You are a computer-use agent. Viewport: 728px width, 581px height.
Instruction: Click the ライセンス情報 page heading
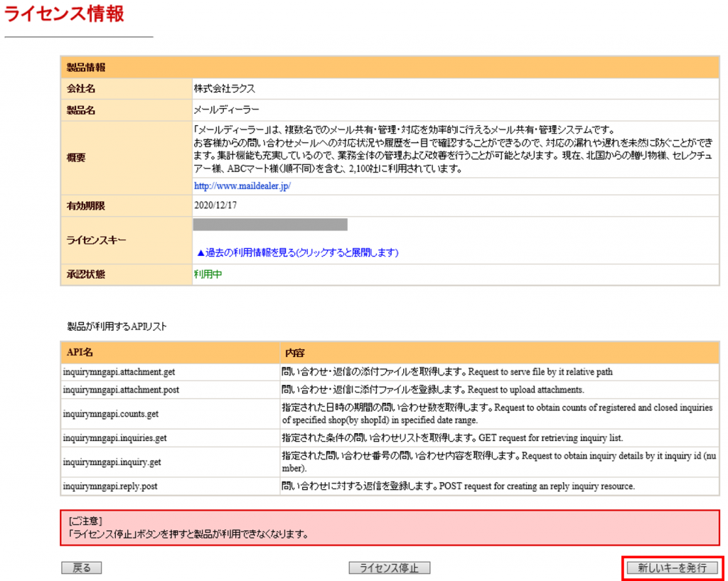coord(64,14)
